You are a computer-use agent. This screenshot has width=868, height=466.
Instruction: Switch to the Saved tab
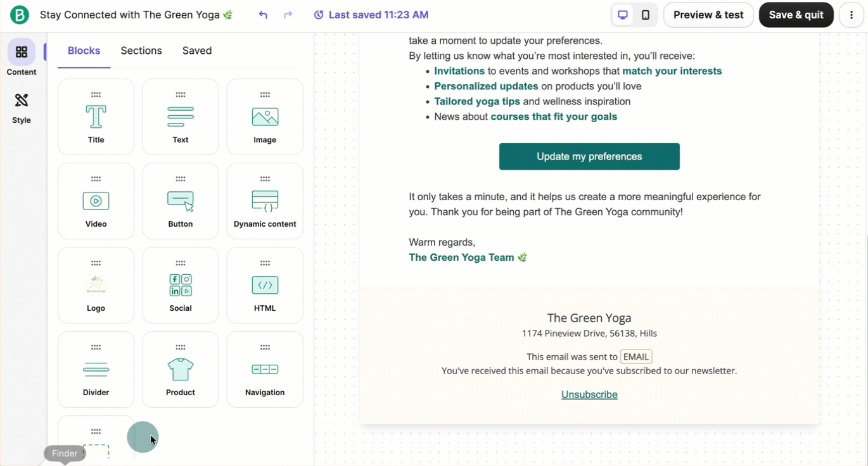[x=197, y=51]
